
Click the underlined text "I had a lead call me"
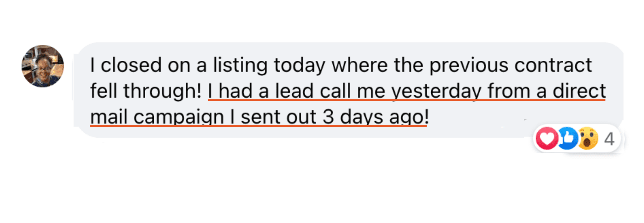297,91
